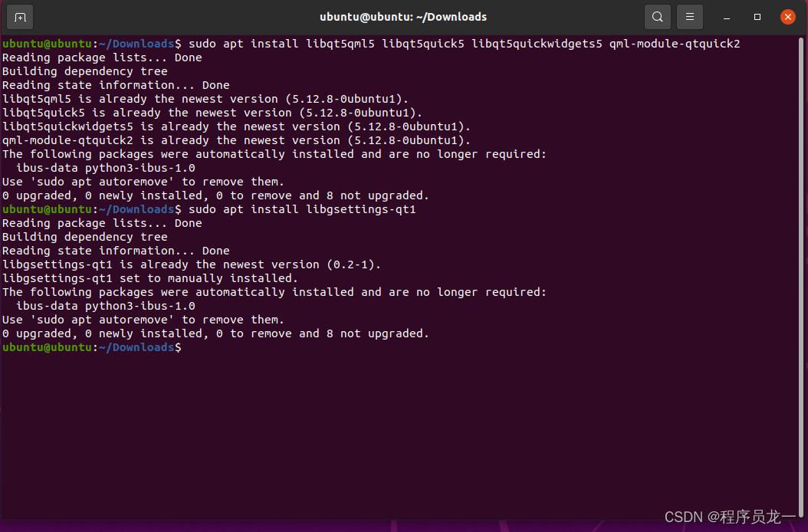The height and width of the screenshot is (532, 808).
Task: Click the first 'ibus-data python3-ibus-1.0' line
Action: coord(106,168)
